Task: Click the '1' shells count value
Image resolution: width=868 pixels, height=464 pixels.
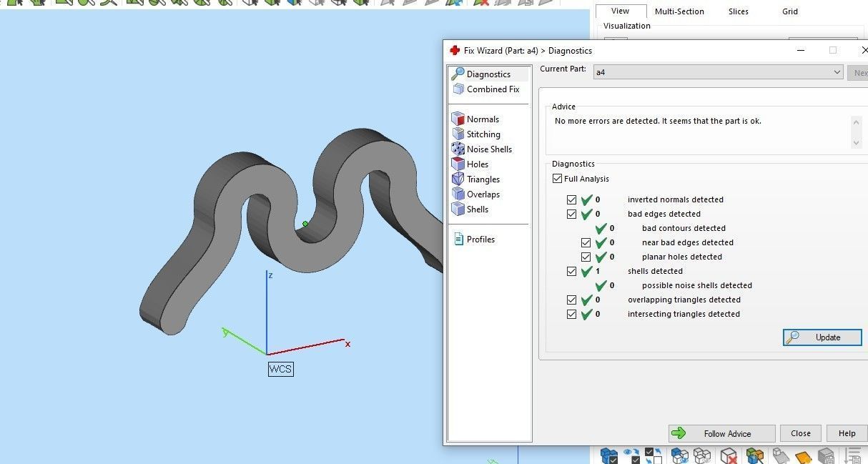Action: click(598, 271)
